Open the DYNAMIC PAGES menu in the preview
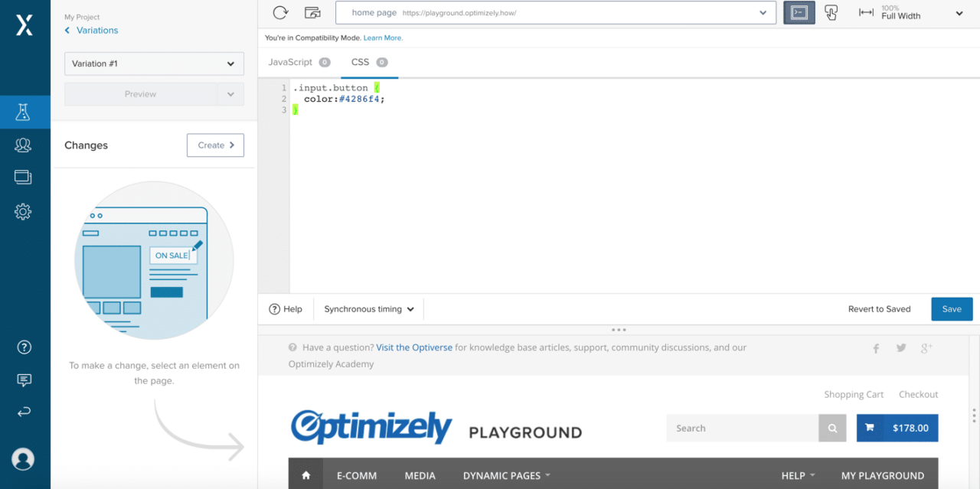 501,474
